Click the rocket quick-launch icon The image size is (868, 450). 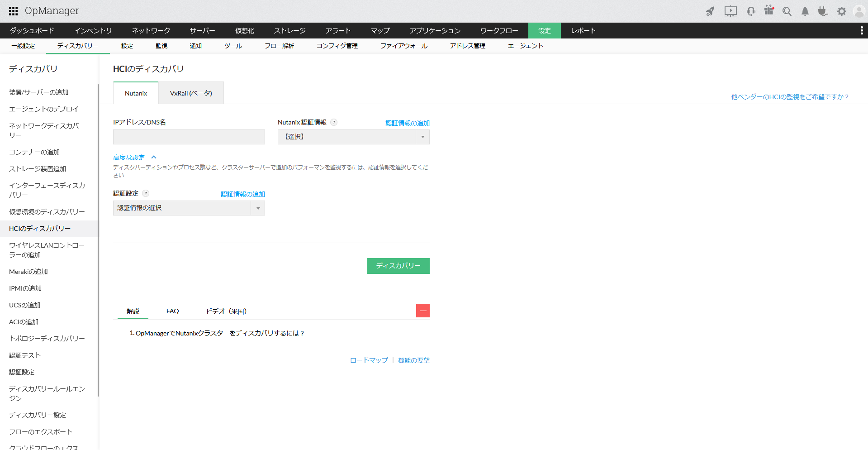coord(710,11)
